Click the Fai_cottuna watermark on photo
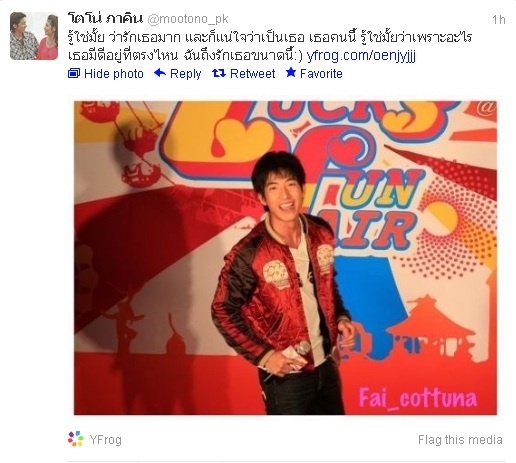Screen dimensions: 516x463 click(418, 397)
